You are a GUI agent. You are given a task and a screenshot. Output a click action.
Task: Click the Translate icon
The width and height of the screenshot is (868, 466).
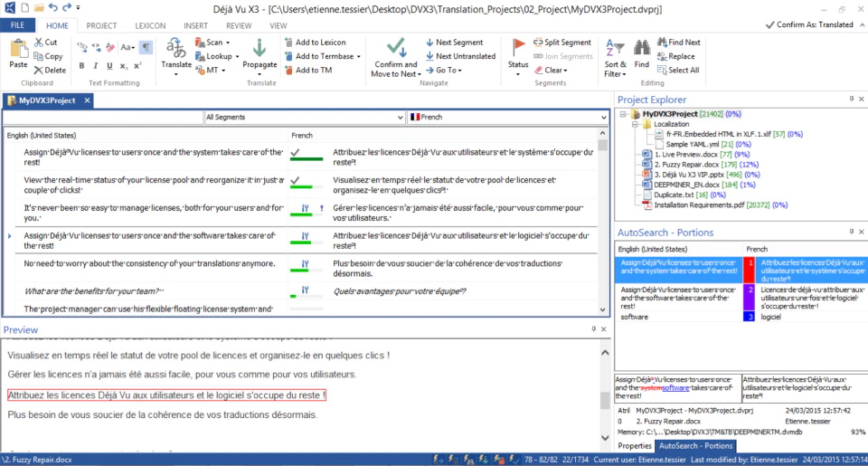point(176,50)
